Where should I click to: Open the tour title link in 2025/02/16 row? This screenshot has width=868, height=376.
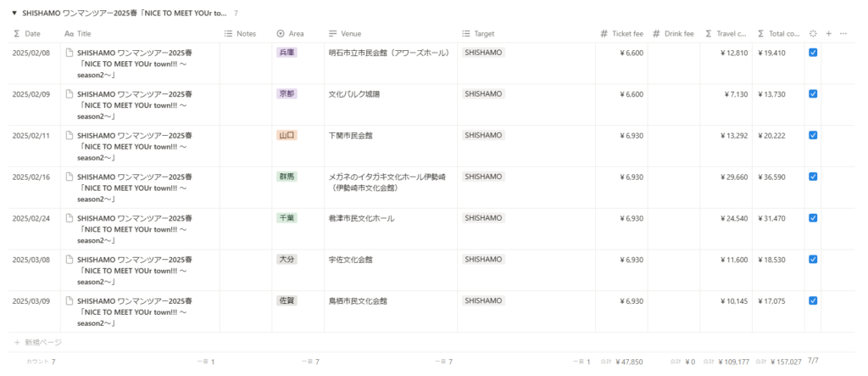point(135,188)
